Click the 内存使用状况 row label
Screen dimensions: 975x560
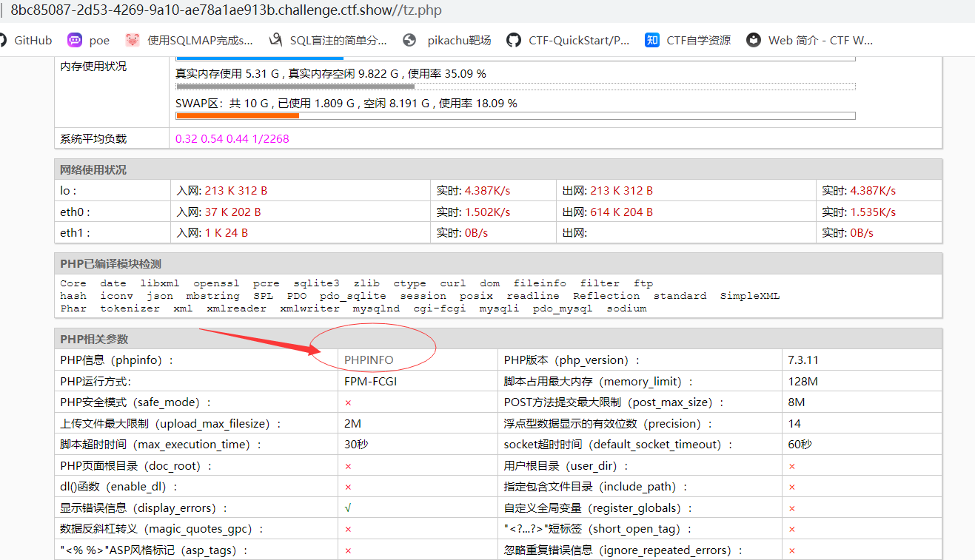point(93,67)
